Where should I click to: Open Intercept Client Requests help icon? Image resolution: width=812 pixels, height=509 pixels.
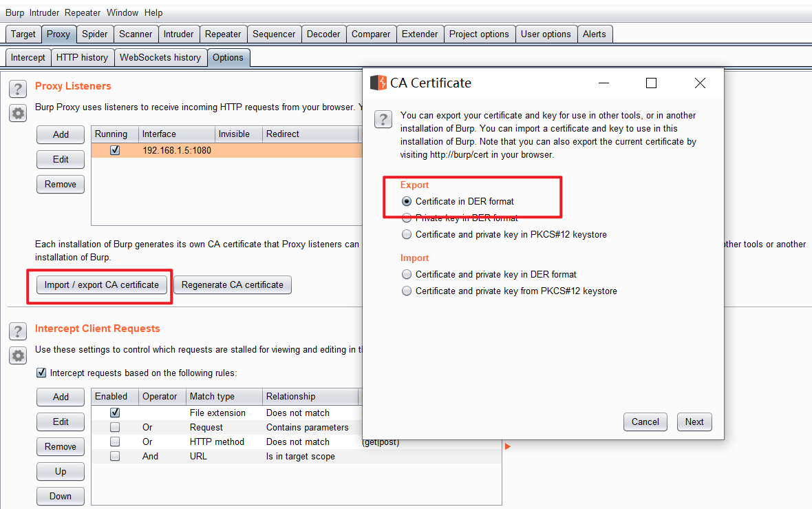pyautogui.click(x=18, y=332)
